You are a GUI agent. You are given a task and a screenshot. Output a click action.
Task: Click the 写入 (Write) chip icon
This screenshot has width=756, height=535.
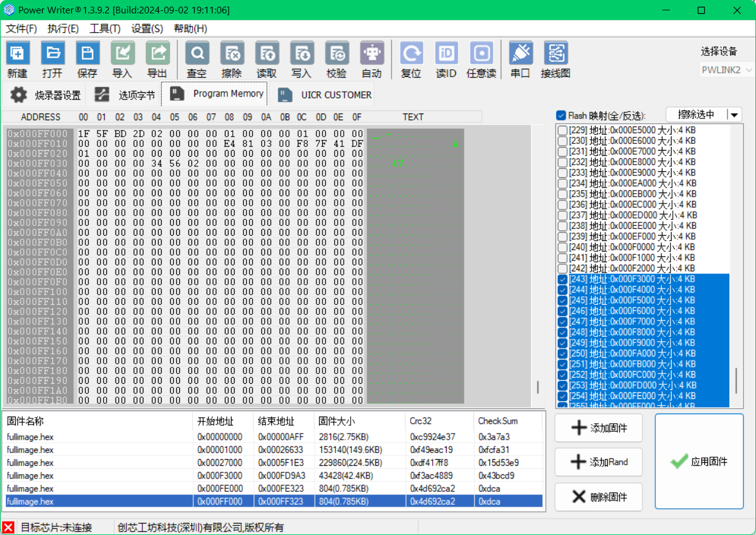(x=301, y=54)
